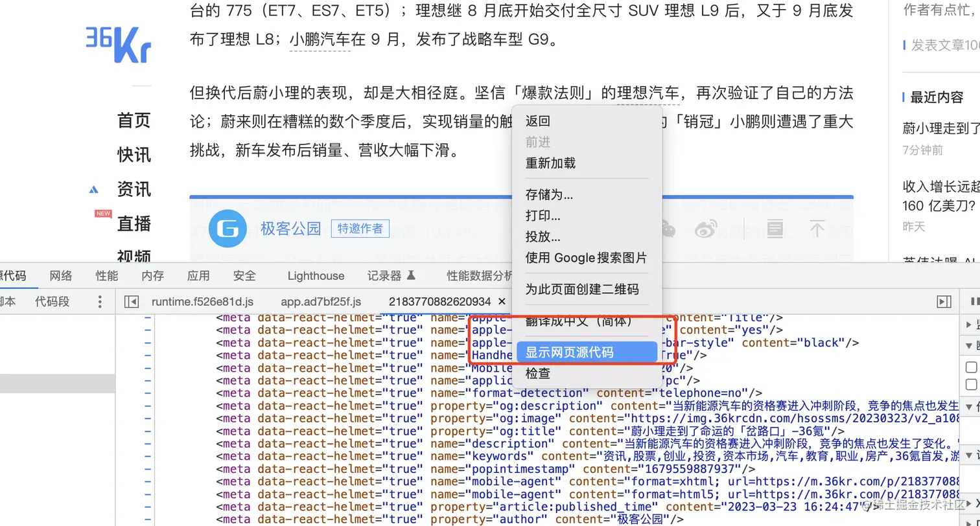Click the 特邀作者 badge

pos(360,229)
